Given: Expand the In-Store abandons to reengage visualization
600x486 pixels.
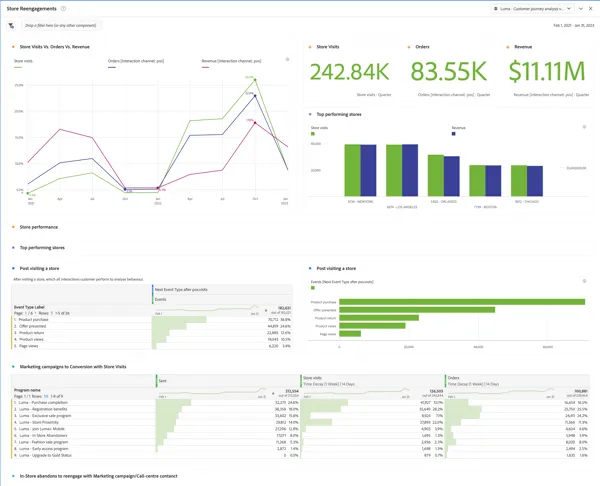Looking at the screenshot, I should tap(98, 476).
